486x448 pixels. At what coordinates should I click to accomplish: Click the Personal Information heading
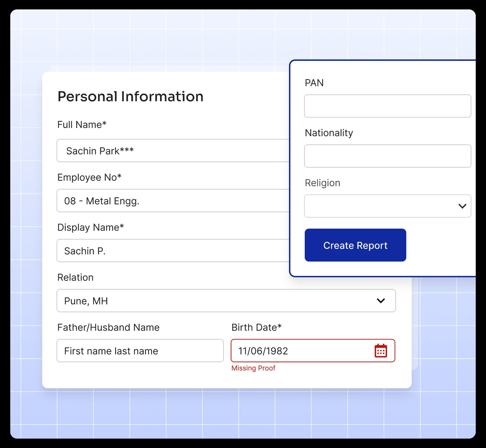tap(130, 96)
